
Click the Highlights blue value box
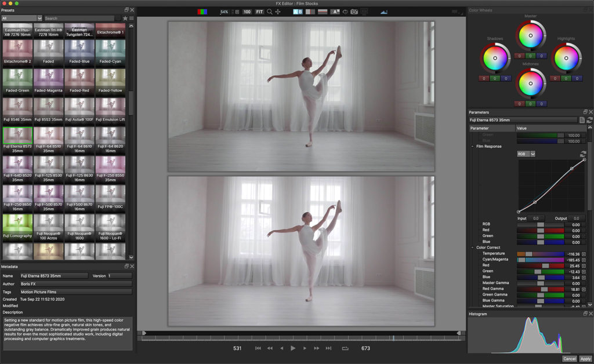(577, 79)
